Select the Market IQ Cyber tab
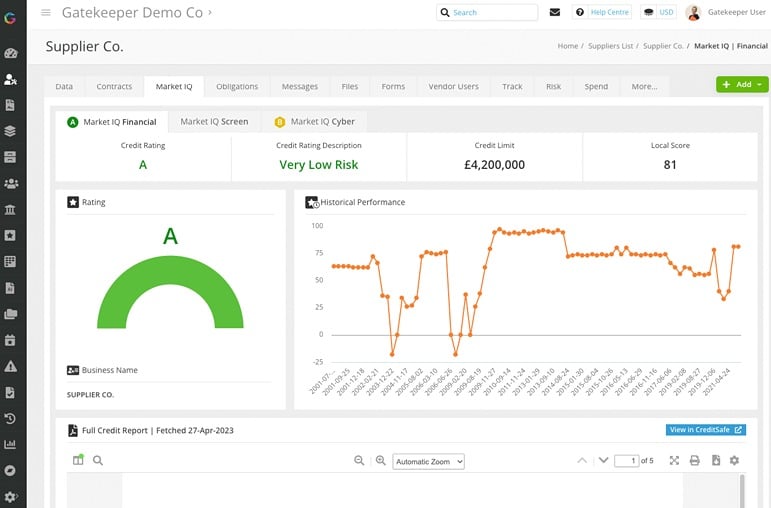Viewport: 771px width, 508px height. [x=315, y=122]
